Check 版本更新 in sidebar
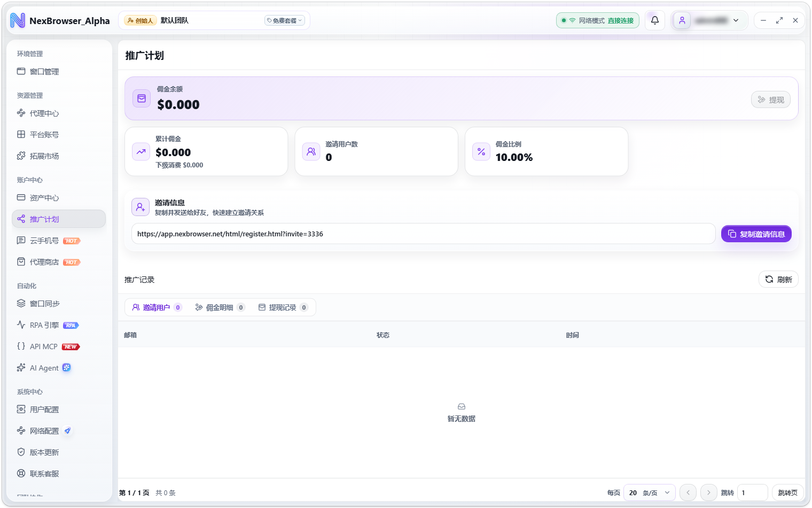The image size is (812, 508). [x=59, y=452]
